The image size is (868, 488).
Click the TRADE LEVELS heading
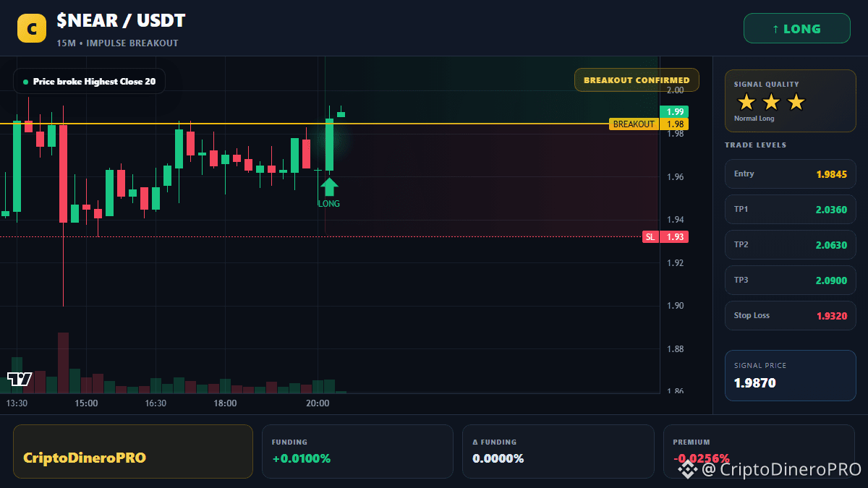click(x=756, y=145)
